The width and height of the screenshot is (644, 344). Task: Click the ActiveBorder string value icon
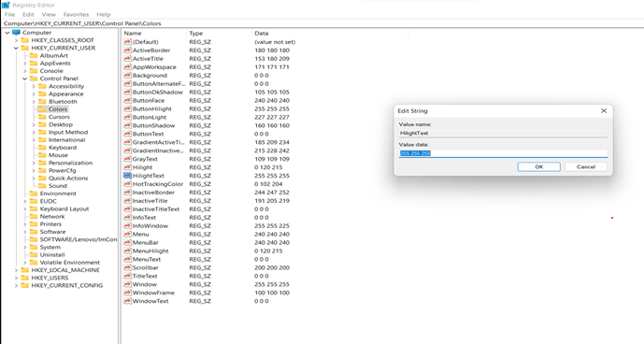click(127, 50)
